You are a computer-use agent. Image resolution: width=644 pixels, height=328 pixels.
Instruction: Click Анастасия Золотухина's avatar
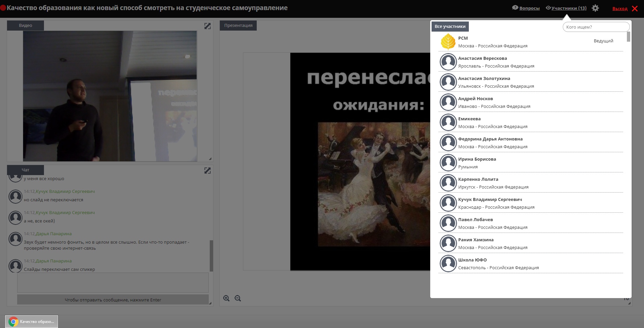(448, 82)
